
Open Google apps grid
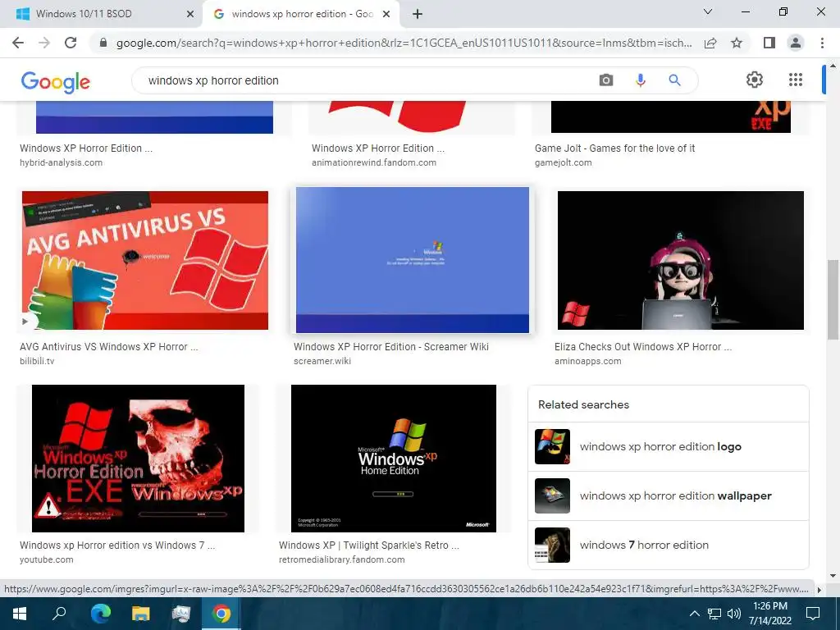(x=796, y=80)
